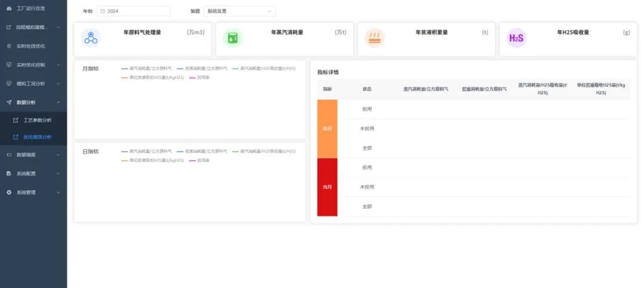The width and height of the screenshot is (644, 288).
Task: Click the calendar icon in year field
Action: pos(103,11)
